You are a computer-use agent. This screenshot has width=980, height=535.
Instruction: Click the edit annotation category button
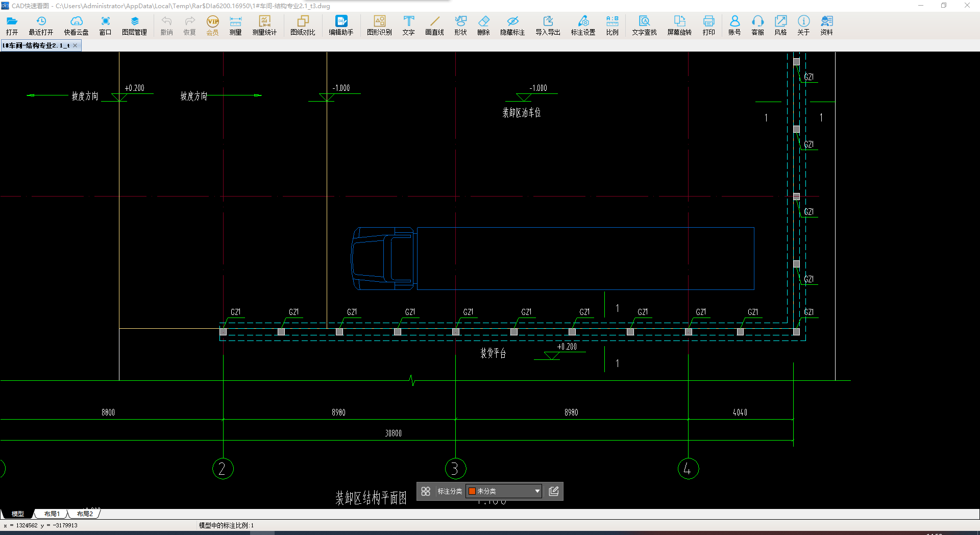(x=554, y=491)
